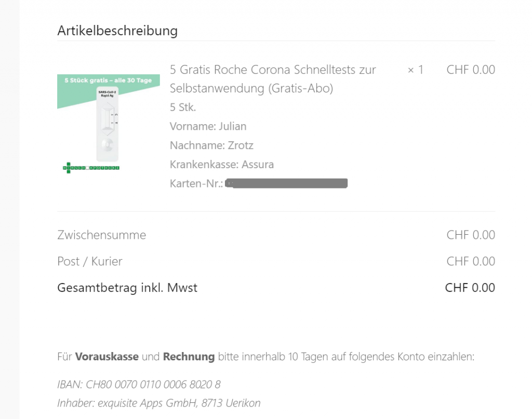Click the bold Vorauskasse word

[107, 357]
